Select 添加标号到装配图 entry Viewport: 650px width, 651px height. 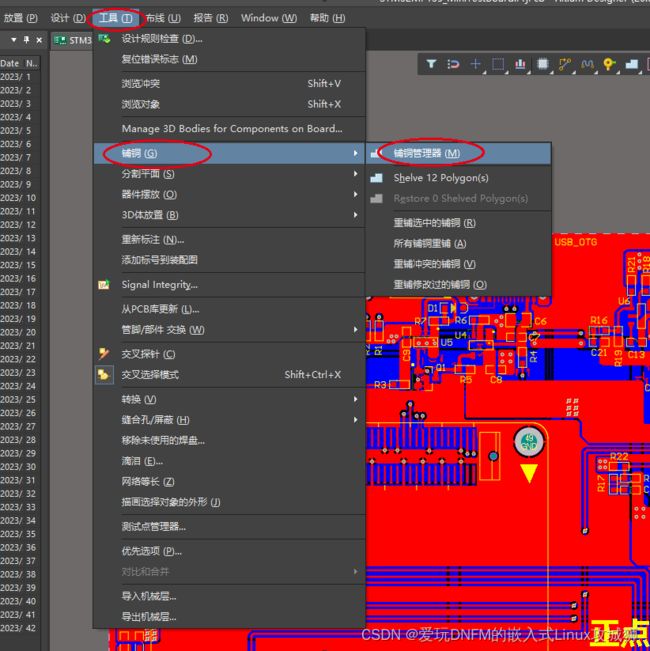pyautogui.click(x=230, y=260)
